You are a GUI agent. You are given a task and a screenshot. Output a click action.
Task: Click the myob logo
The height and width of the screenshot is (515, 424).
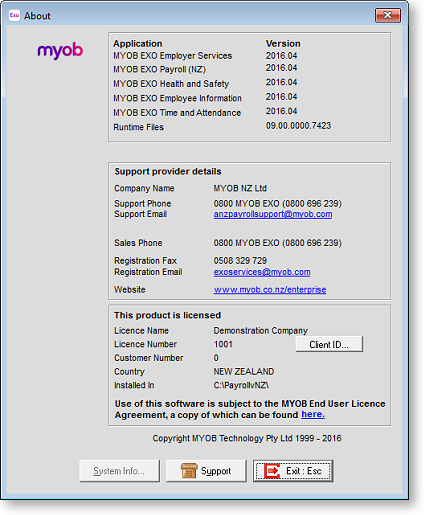click(x=60, y=51)
